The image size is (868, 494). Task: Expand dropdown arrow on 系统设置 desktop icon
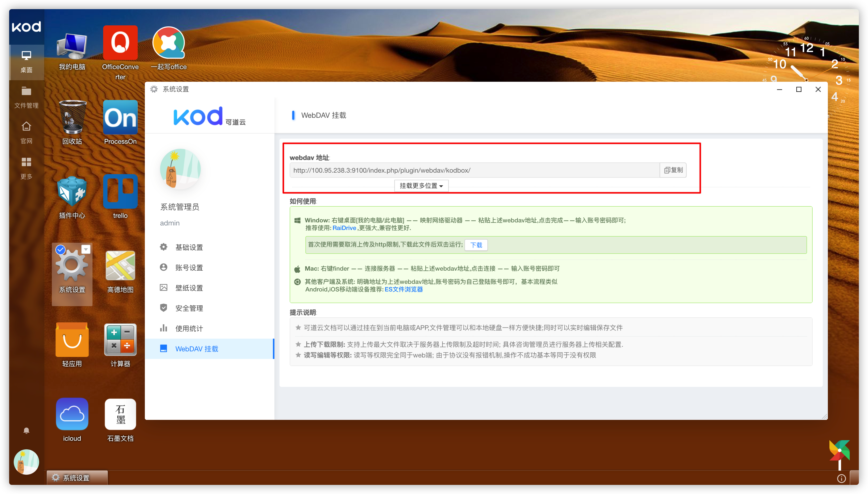click(x=86, y=249)
